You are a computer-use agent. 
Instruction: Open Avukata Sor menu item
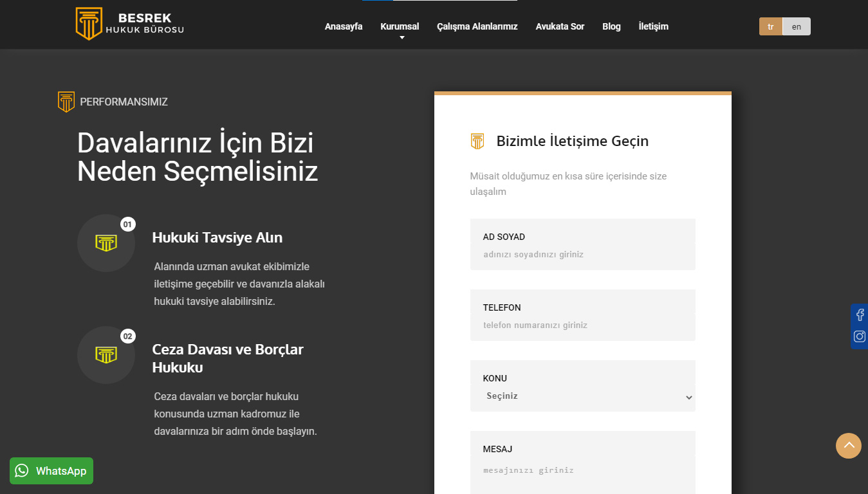(x=560, y=26)
